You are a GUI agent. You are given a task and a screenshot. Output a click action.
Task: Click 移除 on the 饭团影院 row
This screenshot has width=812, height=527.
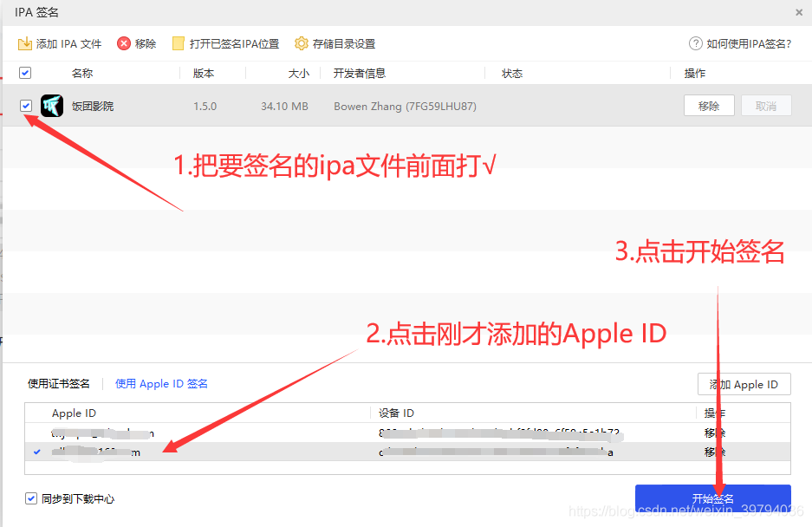point(710,105)
